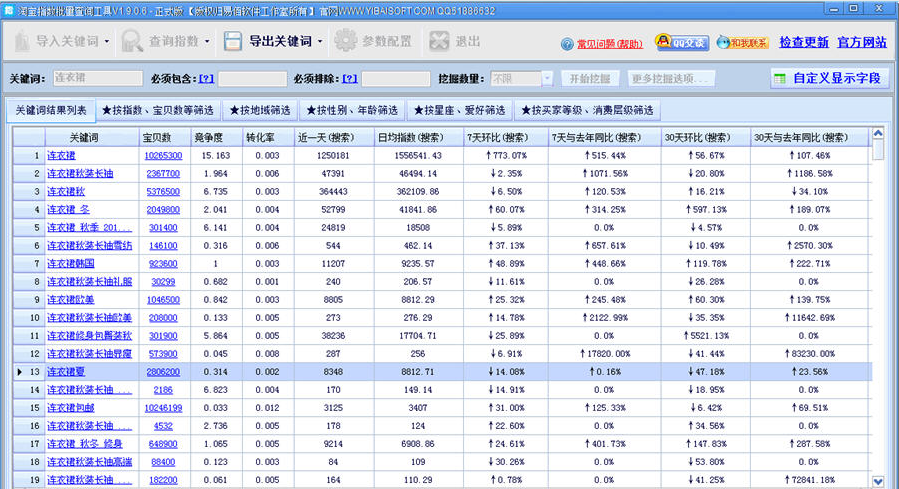Click the 查询指数 search icon

click(132, 42)
